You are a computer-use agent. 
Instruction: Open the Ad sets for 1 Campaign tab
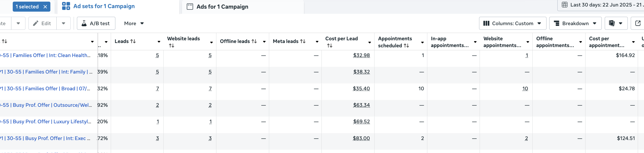104,6
